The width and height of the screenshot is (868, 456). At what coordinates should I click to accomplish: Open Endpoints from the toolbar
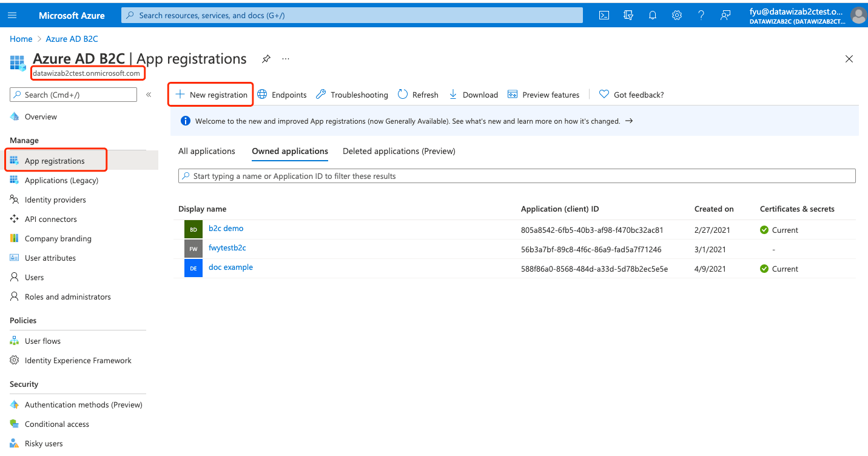tap(282, 95)
